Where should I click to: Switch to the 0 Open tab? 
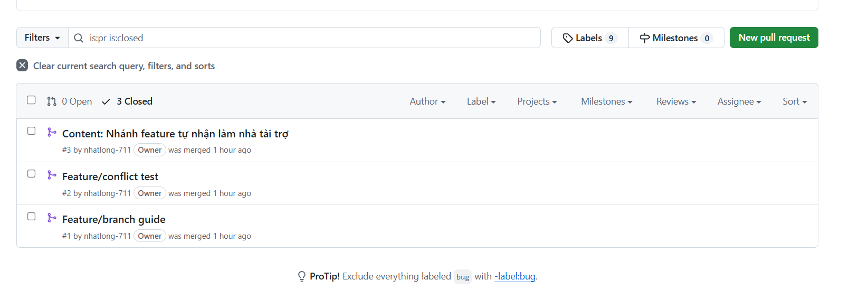(70, 101)
